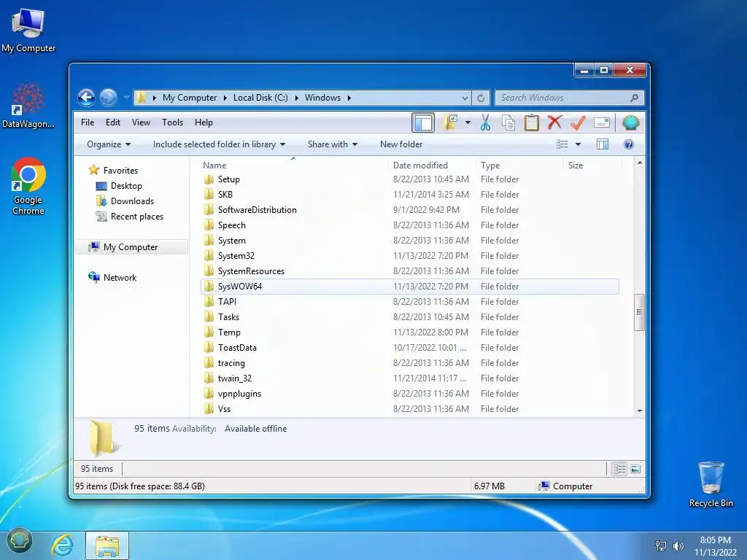Open the address bar history dropdown
The image size is (747, 560).
tap(465, 98)
